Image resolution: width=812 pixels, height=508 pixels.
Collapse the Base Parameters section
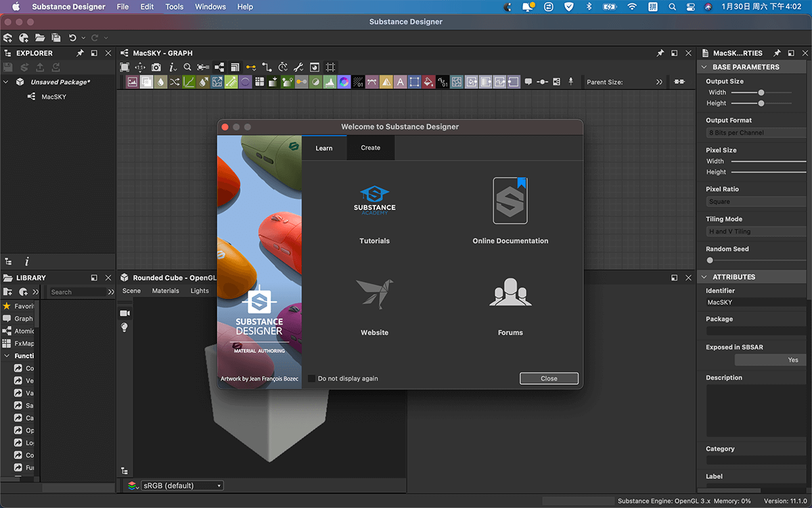[x=704, y=67]
